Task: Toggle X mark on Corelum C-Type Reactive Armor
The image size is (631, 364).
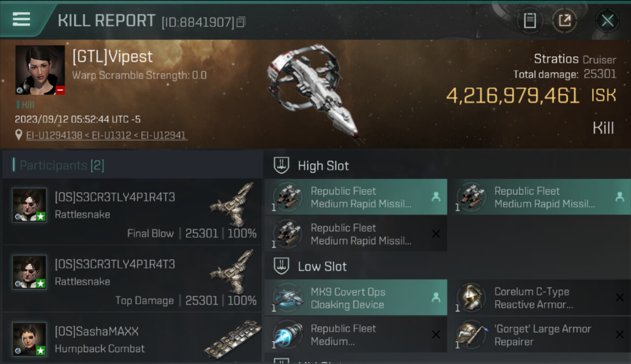Action: [x=619, y=298]
